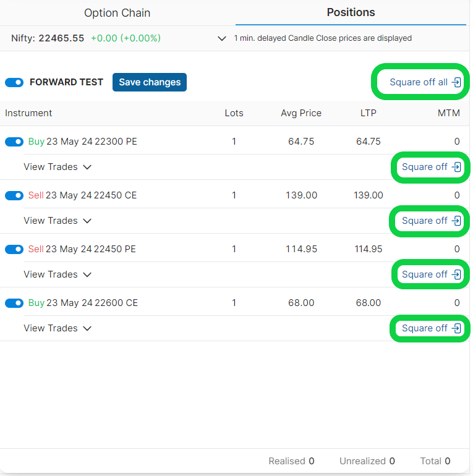Viewport: 473px width, 476px height.
Task: Click the avg price 139.00 cell
Action: click(301, 195)
